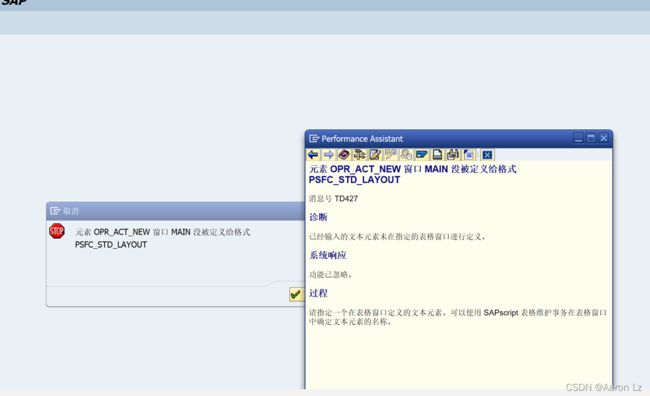The height and width of the screenshot is (396, 650).
Task: Click the blue icon left of the X
Action: 468,155
